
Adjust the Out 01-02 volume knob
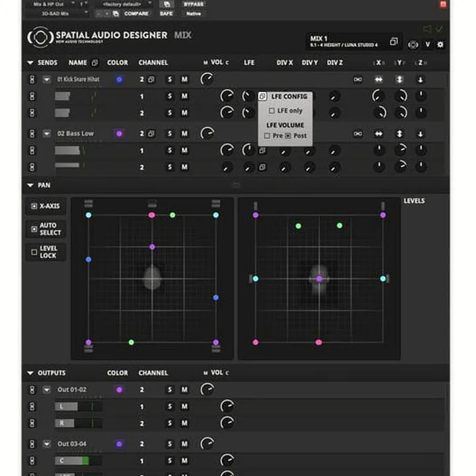pos(207,389)
